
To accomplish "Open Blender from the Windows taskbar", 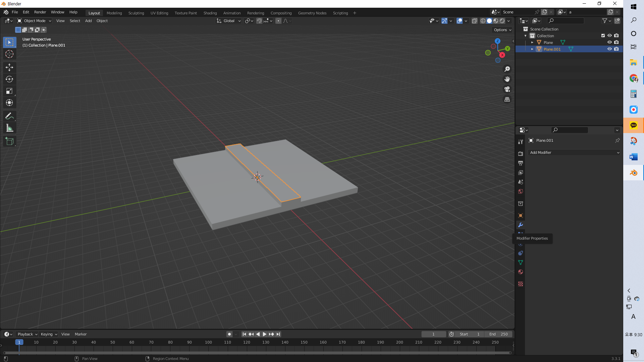I will 633,173.
